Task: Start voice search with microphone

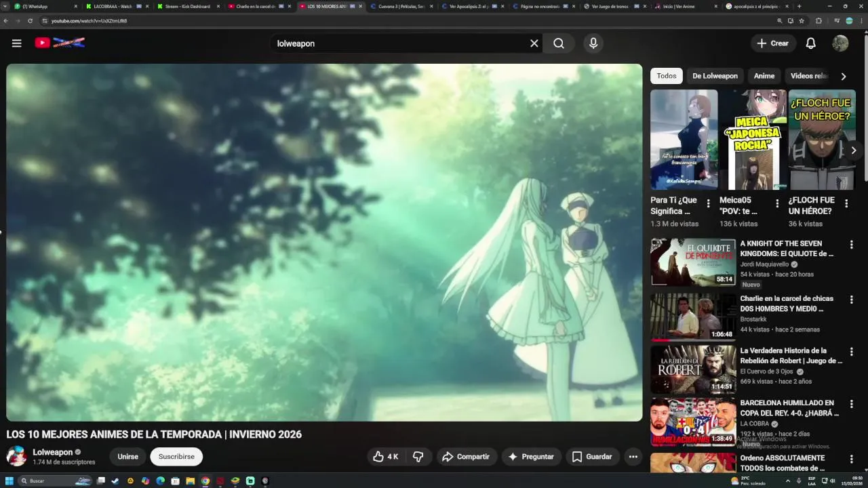Action: click(x=593, y=43)
